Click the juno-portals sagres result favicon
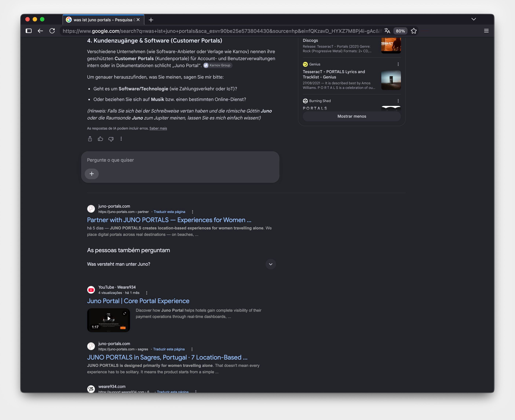Screen dimensions: 515x420 click(x=91, y=346)
